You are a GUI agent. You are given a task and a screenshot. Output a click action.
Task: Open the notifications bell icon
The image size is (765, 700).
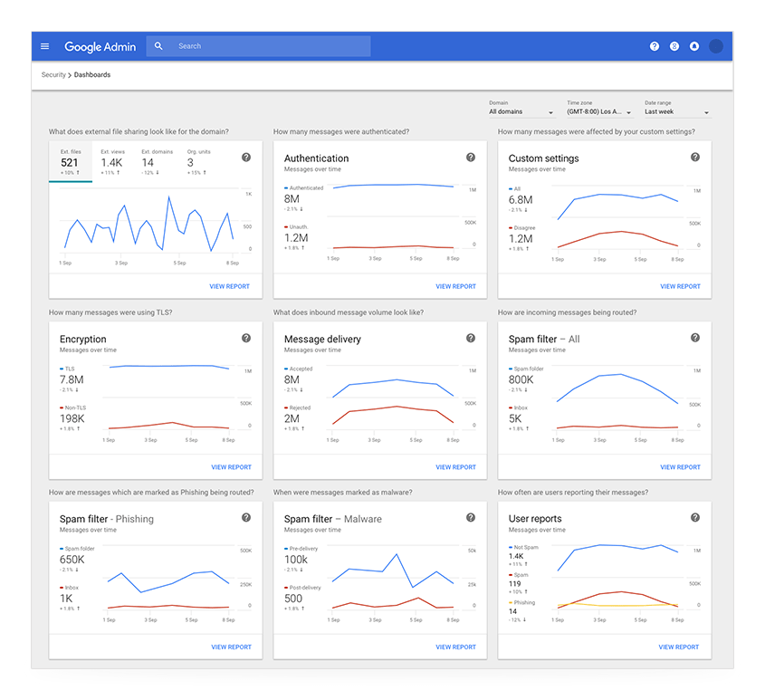694,46
